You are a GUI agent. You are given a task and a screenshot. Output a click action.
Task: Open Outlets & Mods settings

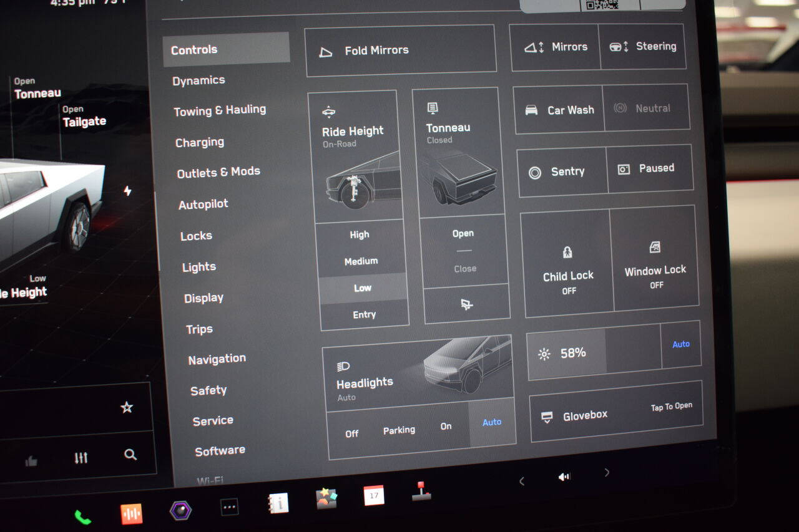218,172
